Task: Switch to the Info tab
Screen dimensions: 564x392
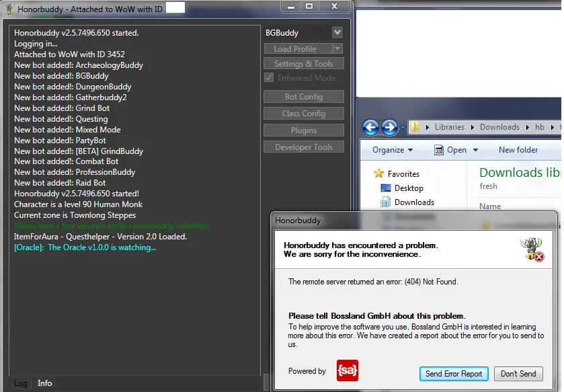Action: (45, 383)
